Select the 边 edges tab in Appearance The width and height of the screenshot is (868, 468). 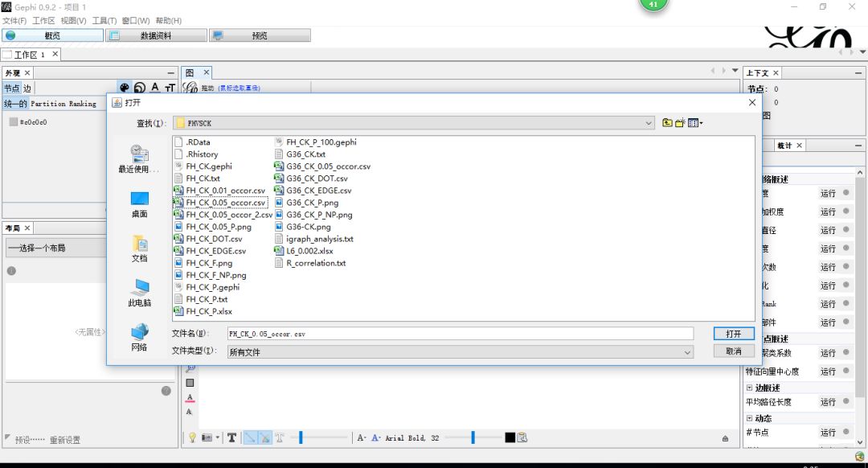pos(27,88)
